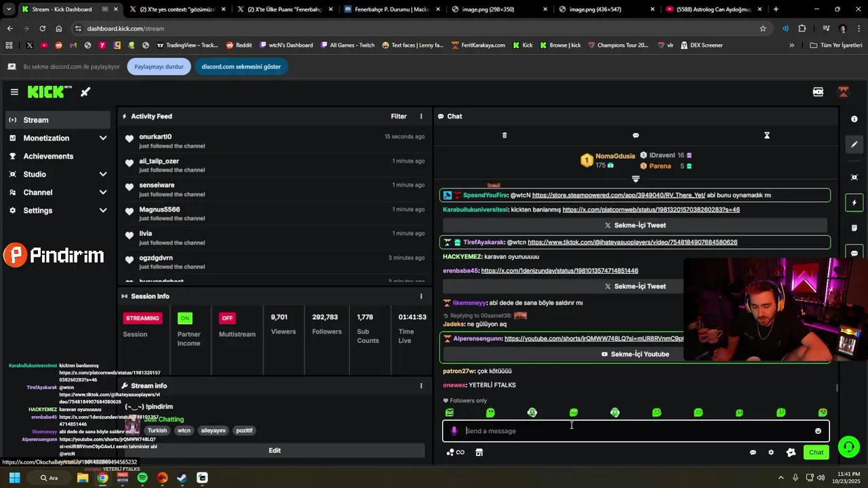Switch to the Astrolog Can Aydoğmuş tab
Viewport: 868px width, 488px height.
pos(713,9)
